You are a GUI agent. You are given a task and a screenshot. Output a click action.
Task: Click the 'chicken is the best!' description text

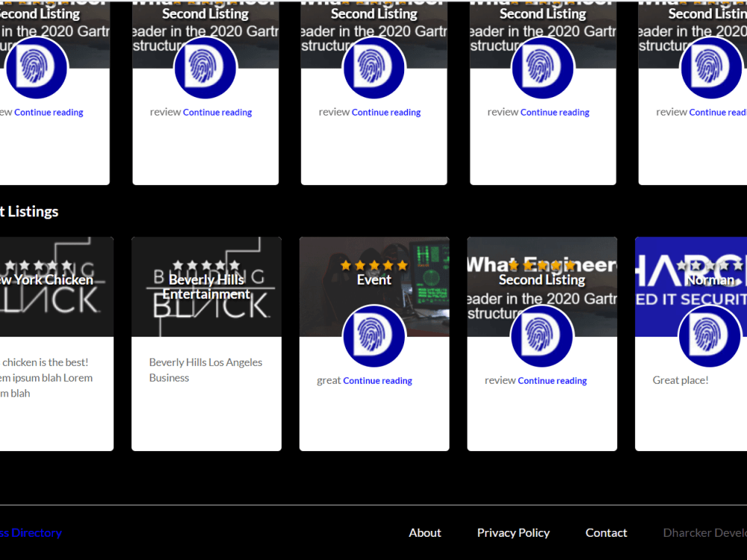click(46, 362)
